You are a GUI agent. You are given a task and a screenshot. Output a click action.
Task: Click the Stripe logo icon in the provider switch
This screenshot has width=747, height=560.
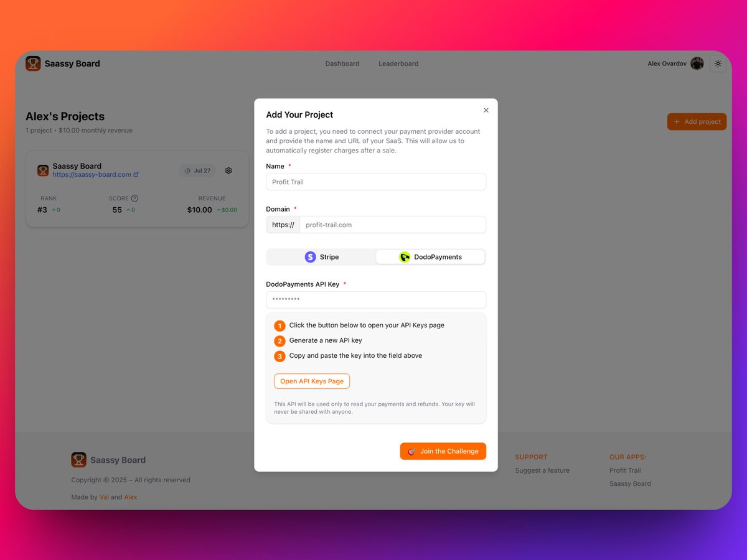tap(310, 257)
